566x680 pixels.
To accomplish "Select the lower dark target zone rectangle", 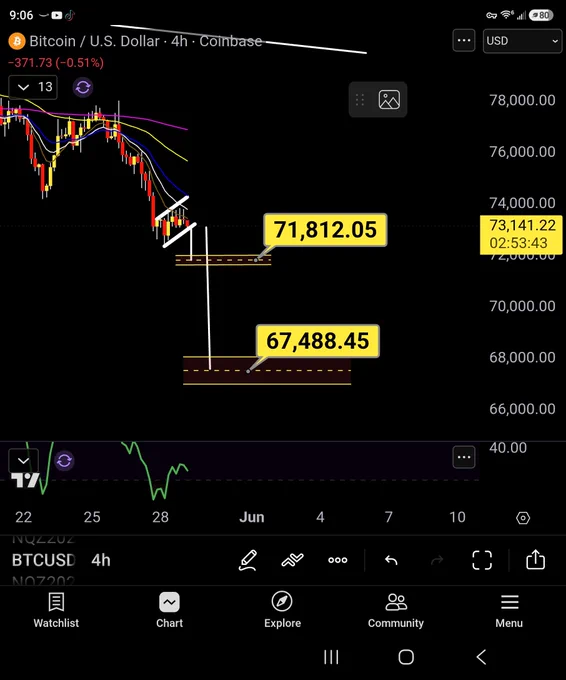I will click(x=267, y=371).
